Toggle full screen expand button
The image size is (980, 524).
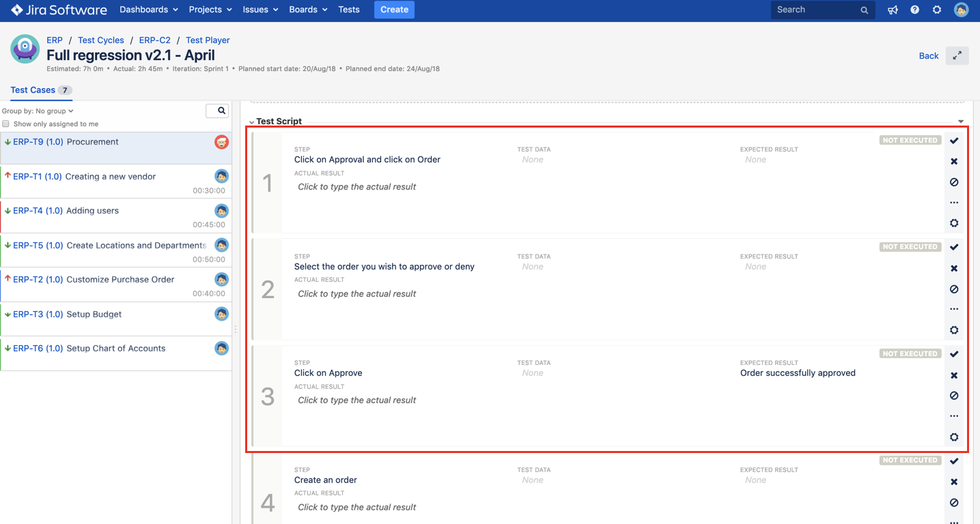[957, 56]
